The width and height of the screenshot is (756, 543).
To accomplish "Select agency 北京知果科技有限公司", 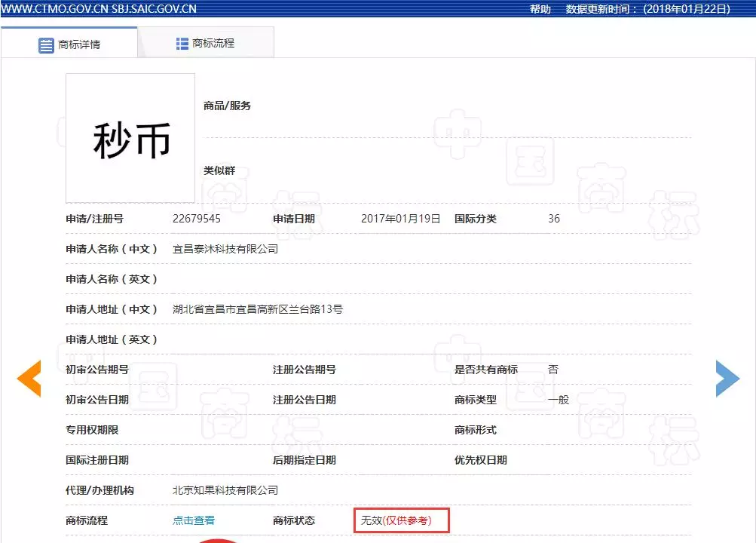I will click(x=225, y=490).
